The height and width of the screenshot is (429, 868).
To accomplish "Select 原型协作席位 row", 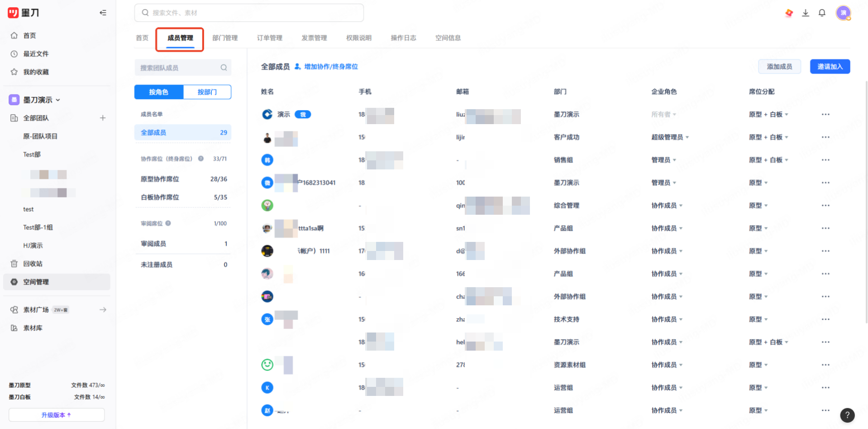I will coord(183,179).
